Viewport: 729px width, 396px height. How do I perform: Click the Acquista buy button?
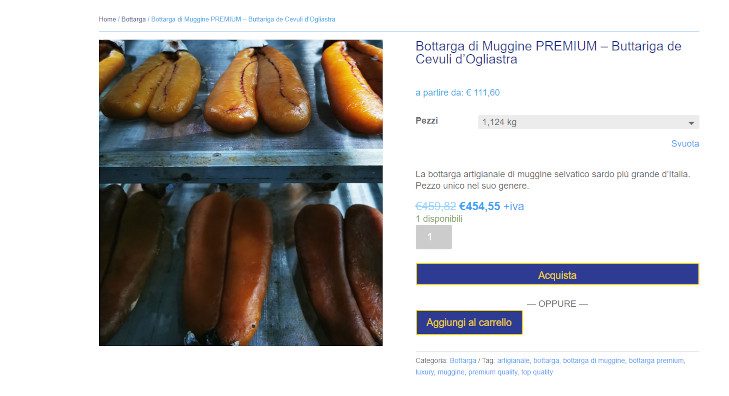pos(557,274)
